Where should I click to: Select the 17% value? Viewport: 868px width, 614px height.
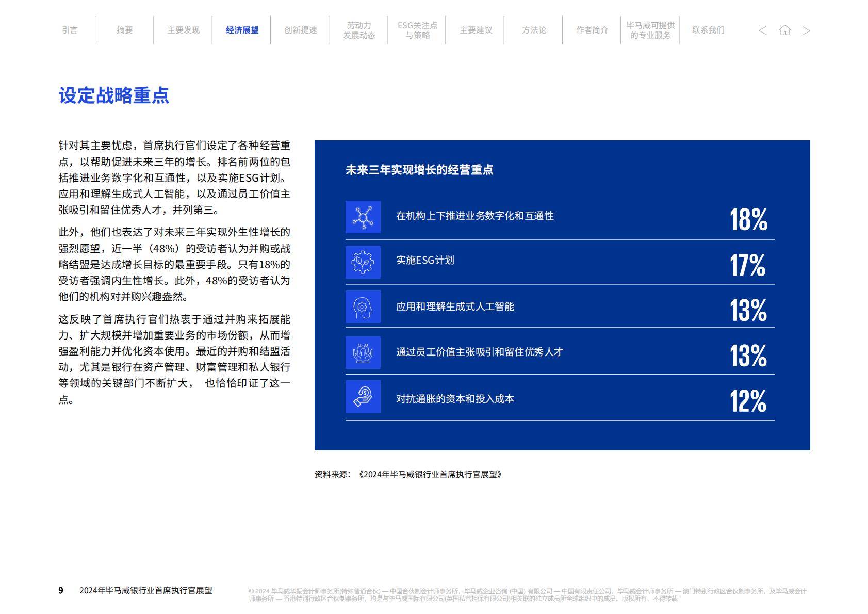pyautogui.click(x=748, y=265)
